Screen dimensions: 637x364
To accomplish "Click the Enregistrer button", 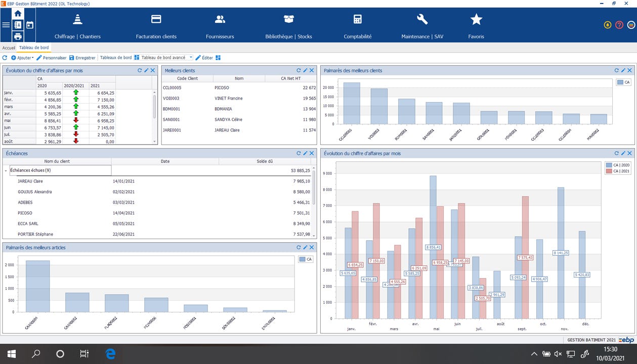I will [x=86, y=58].
